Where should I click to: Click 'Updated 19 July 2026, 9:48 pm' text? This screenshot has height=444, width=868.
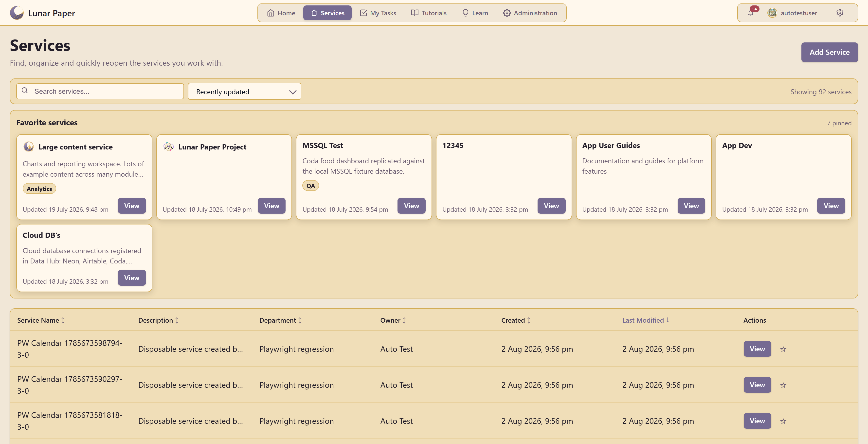pos(65,209)
